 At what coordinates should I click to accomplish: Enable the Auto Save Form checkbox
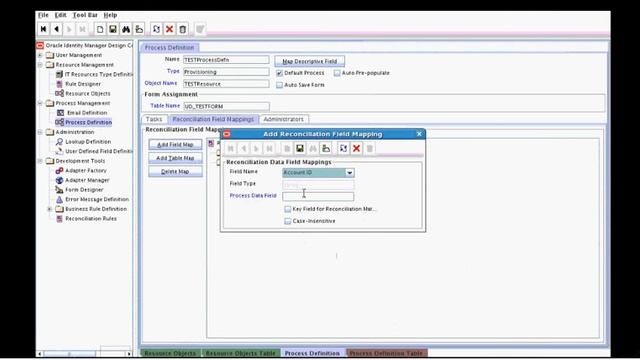point(280,85)
